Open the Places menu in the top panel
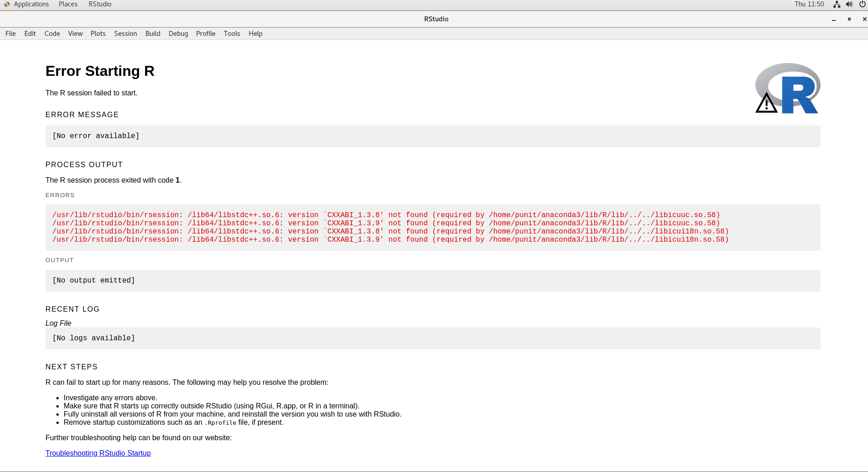868x472 pixels. pos(68,4)
